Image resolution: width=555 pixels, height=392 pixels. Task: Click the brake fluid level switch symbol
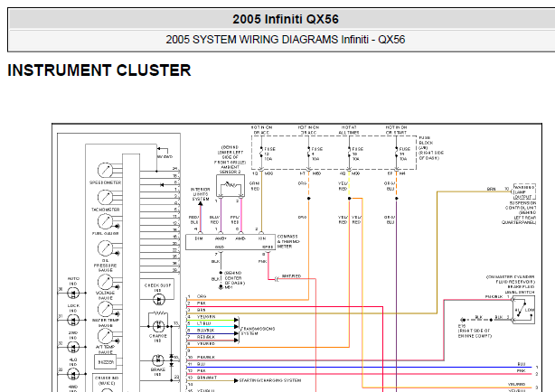(524, 310)
